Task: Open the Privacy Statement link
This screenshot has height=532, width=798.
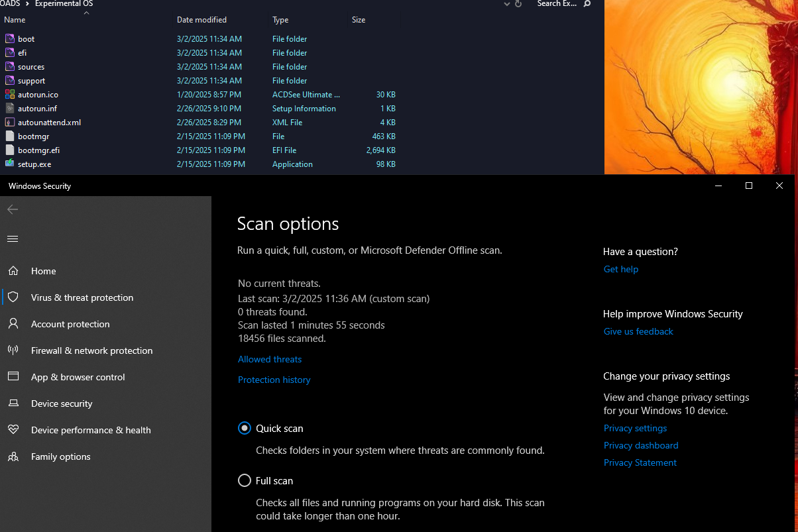Action: pyautogui.click(x=640, y=462)
